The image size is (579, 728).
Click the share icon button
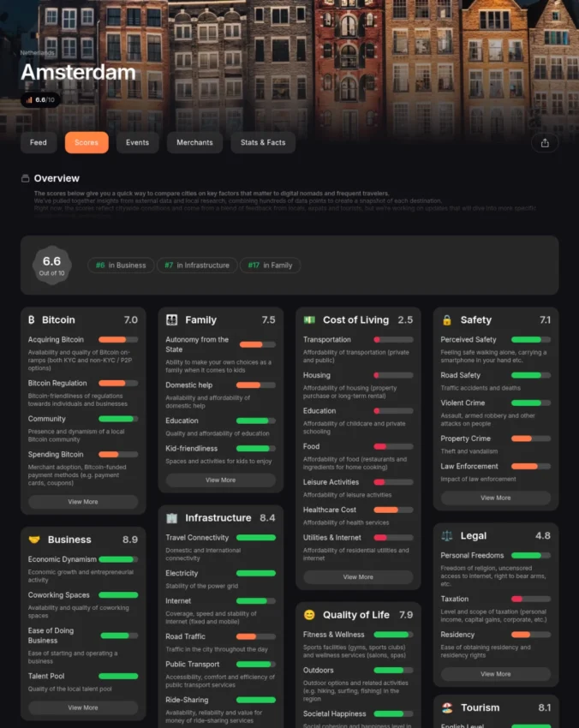(545, 143)
